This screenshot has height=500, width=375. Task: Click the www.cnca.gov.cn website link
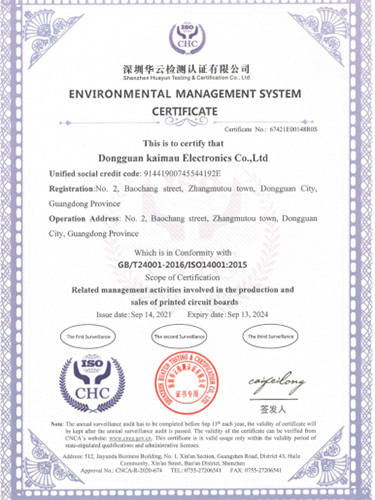pos(130,438)
